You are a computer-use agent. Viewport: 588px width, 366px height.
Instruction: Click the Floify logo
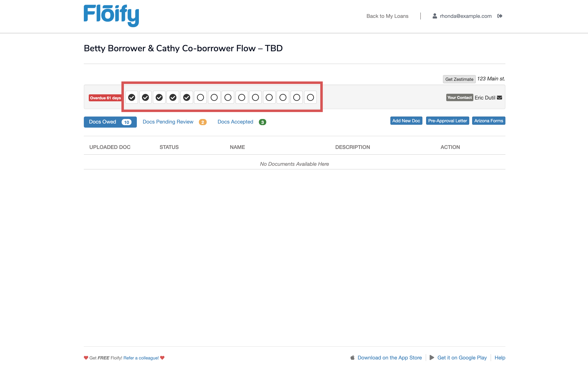click(111, 16)
